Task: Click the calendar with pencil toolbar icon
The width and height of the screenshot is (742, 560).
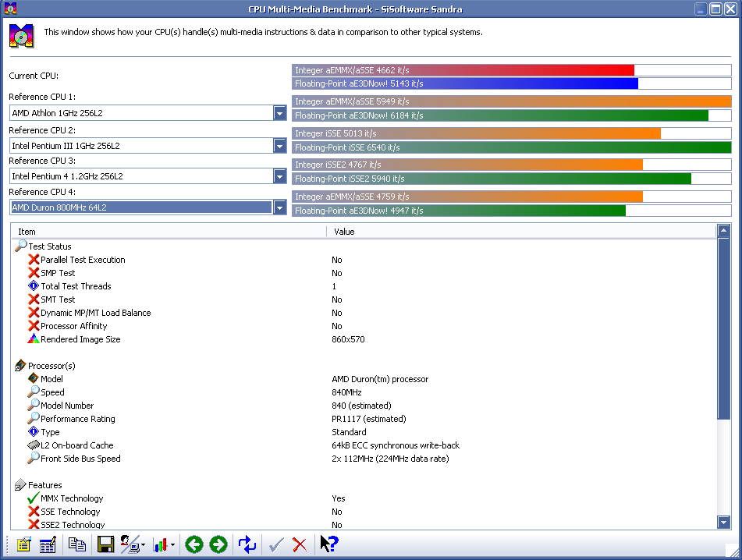Action: [48, 544]
